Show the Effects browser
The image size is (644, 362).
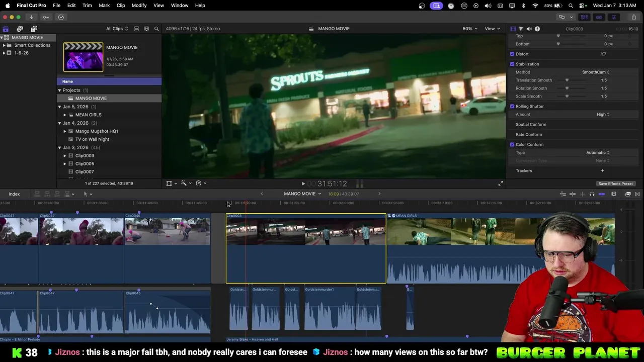pyautogui.click(x=628, y=194)
